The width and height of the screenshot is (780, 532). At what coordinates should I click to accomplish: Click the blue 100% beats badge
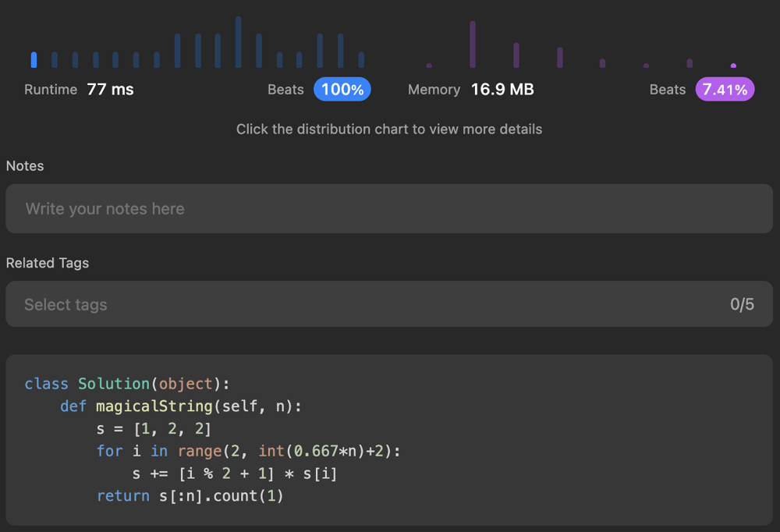point(342,90)
